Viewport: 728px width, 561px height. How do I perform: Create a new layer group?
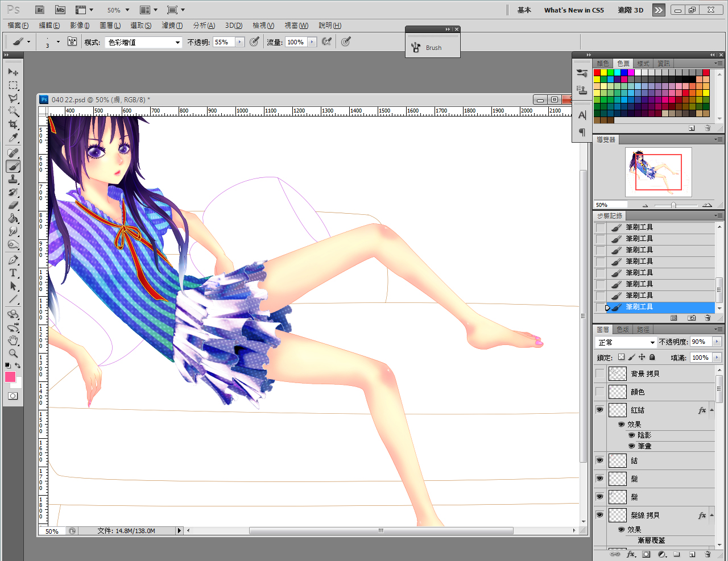pyautogui.click(x=677, y=554)
